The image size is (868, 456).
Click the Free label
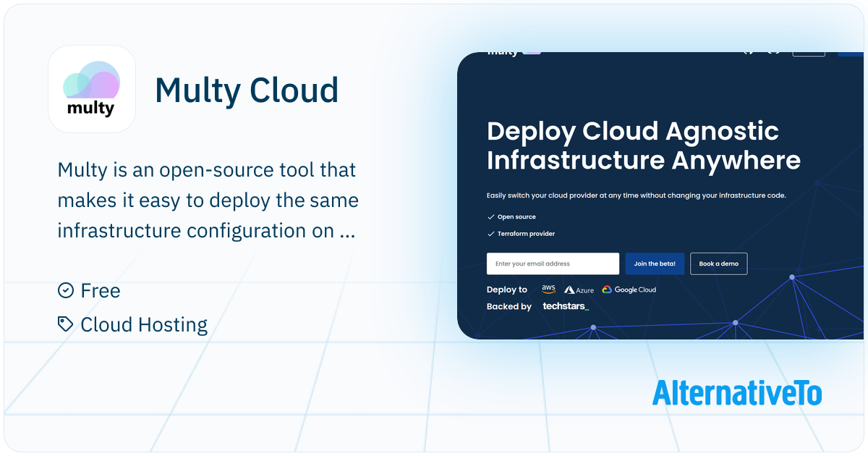point(101,290)
